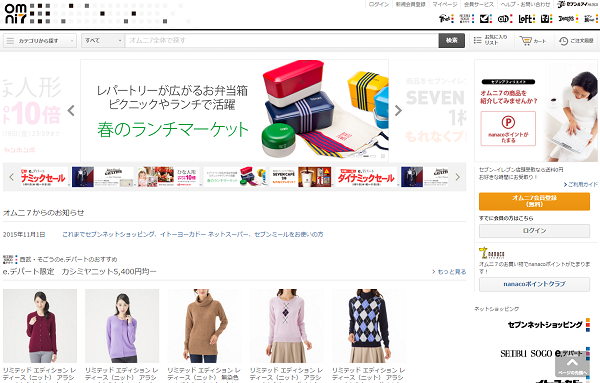Move thumbnail strip left with arrow
This screenshot has height=383, width=600.
(x=11, y=177)
